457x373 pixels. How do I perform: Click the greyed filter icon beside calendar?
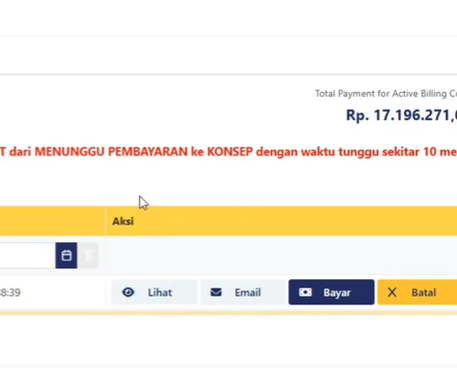point(88,255)
